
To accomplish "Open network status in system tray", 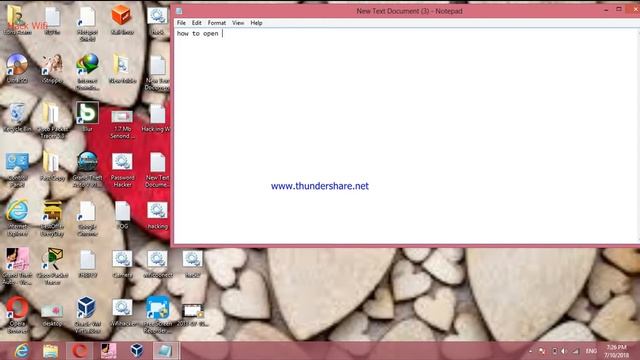I will 576,351.
